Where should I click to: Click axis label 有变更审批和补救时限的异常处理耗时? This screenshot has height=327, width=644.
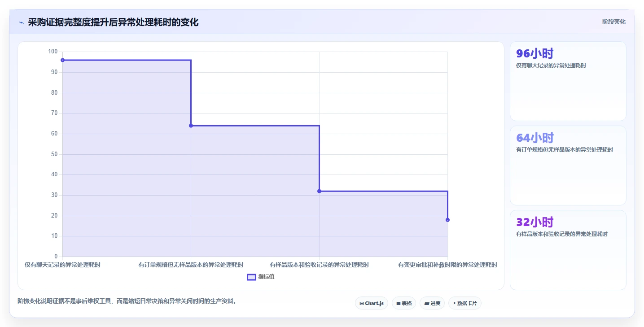pos(447,265)
